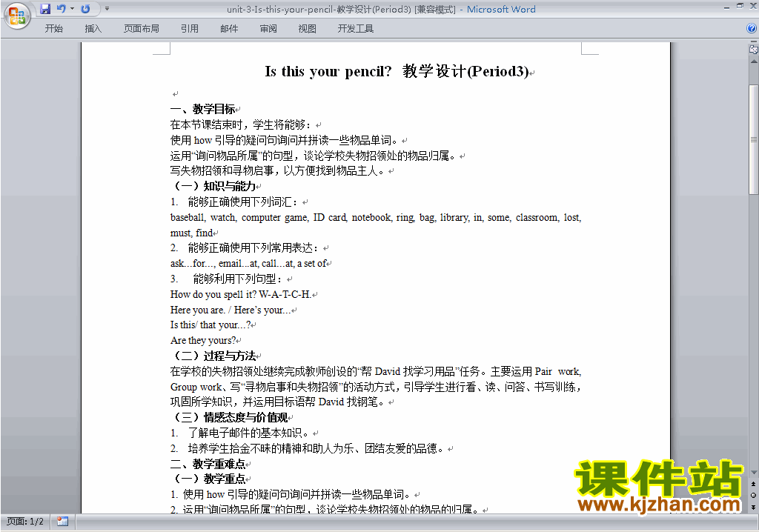Open the 审阅 ribbon tab
The image size is (759, 532).
268,29
